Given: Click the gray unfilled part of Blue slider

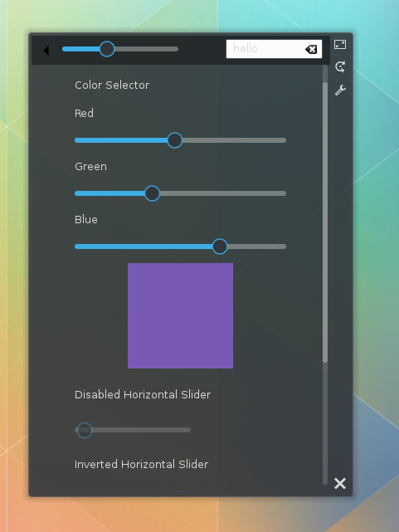Looking at the screenshot, I should coord(256,246).
